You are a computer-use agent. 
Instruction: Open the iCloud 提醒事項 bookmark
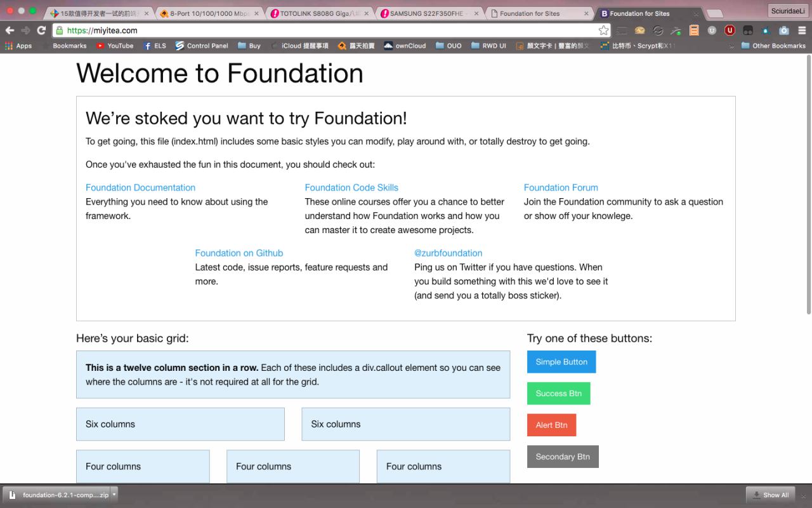click(x=299, y=46)
